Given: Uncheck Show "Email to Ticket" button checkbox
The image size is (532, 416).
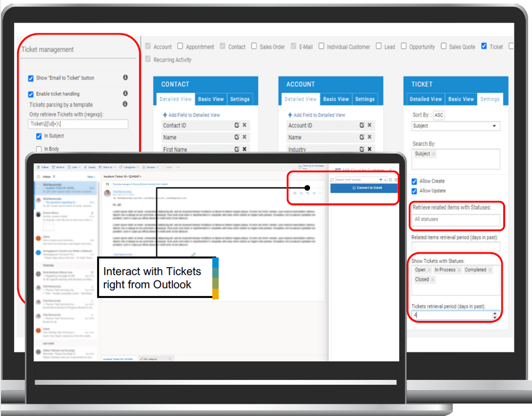Looking at the screenshot, I should coord(31,78).
